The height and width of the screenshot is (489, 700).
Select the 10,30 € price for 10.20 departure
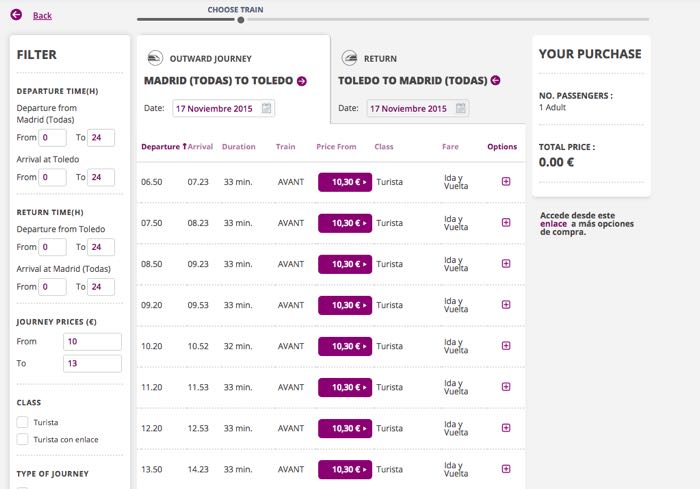pos(345,347)
